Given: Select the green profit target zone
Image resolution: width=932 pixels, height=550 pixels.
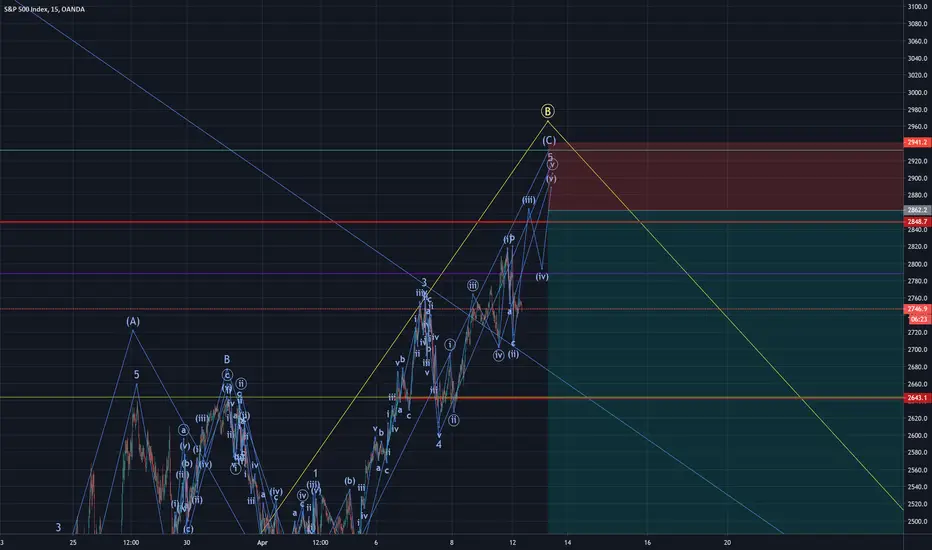Looking at the screenshot, I should 725,372.
